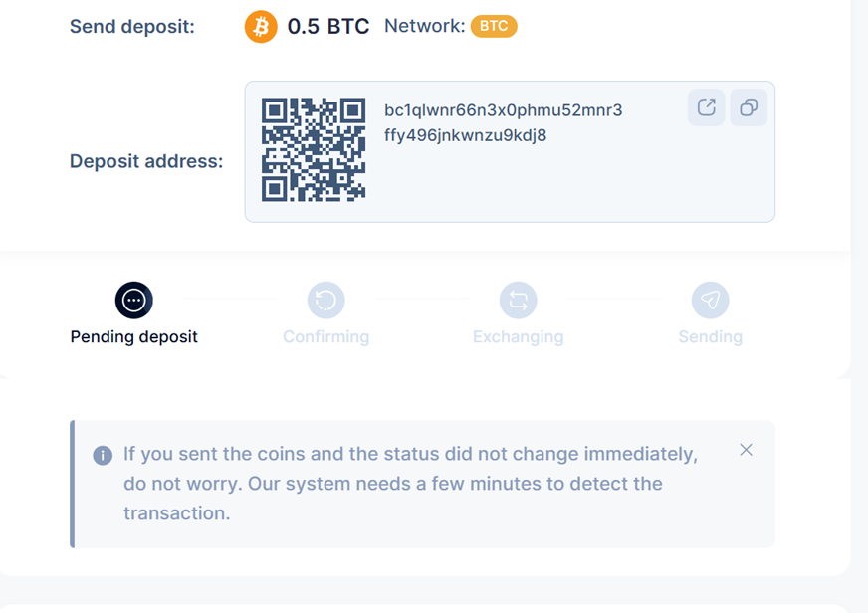Select the Pending deposit step icon
Screen dimensions: 868x613
coord(134,301)
